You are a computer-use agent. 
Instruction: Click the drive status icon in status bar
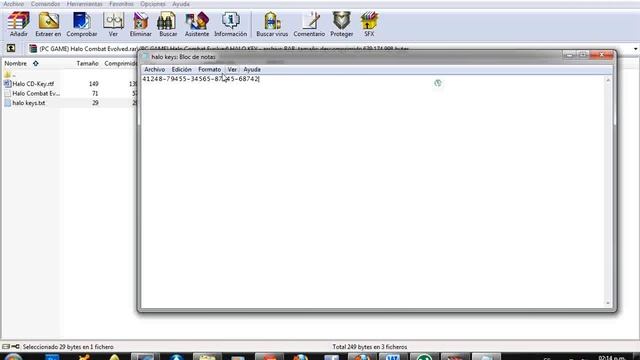[6, 347]
